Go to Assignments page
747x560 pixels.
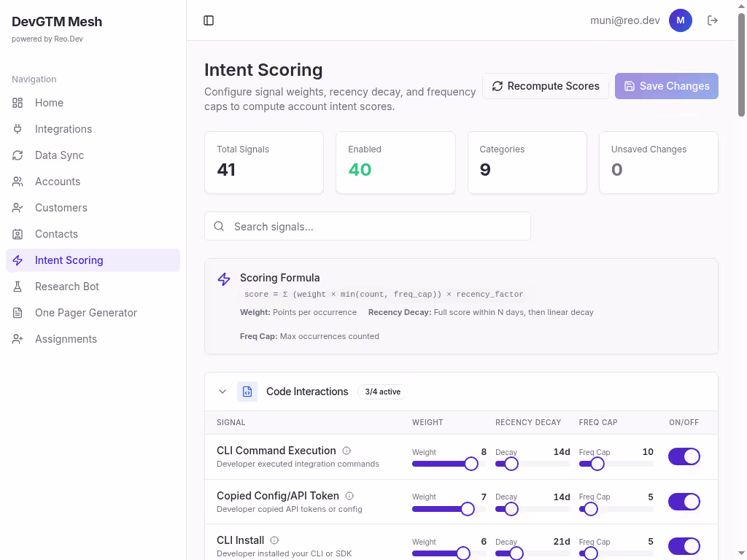(93, 339)
